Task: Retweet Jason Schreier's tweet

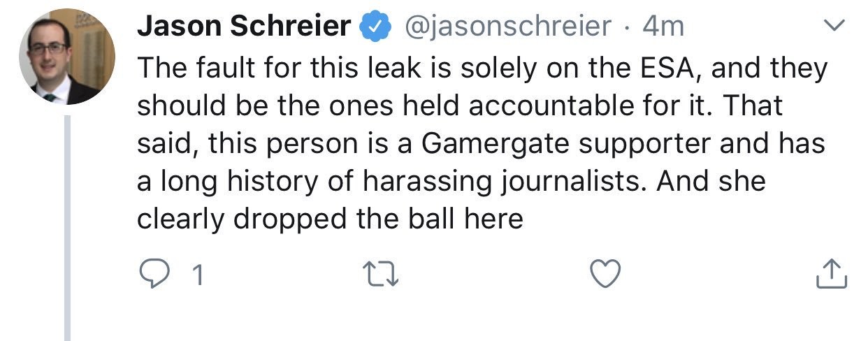Action: 382,275
